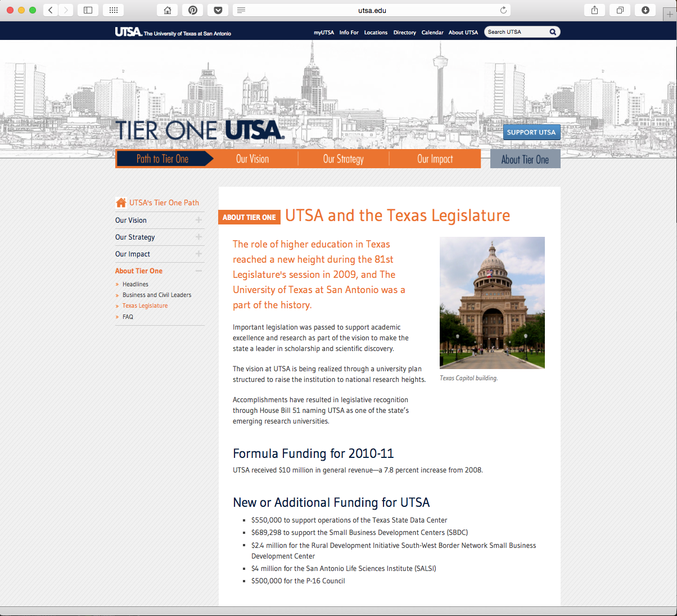Open Reader view icon in address bar
The width and height of the screenshot is (677, 616).
pyautogui.click(x=241, y=10)
